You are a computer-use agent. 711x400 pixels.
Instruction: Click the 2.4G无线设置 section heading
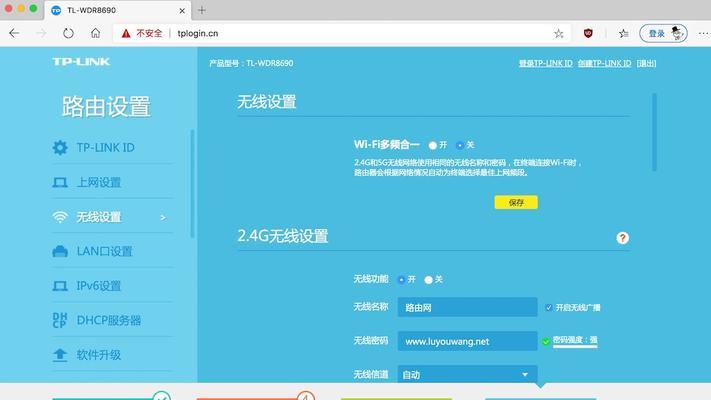pos(282,236)
